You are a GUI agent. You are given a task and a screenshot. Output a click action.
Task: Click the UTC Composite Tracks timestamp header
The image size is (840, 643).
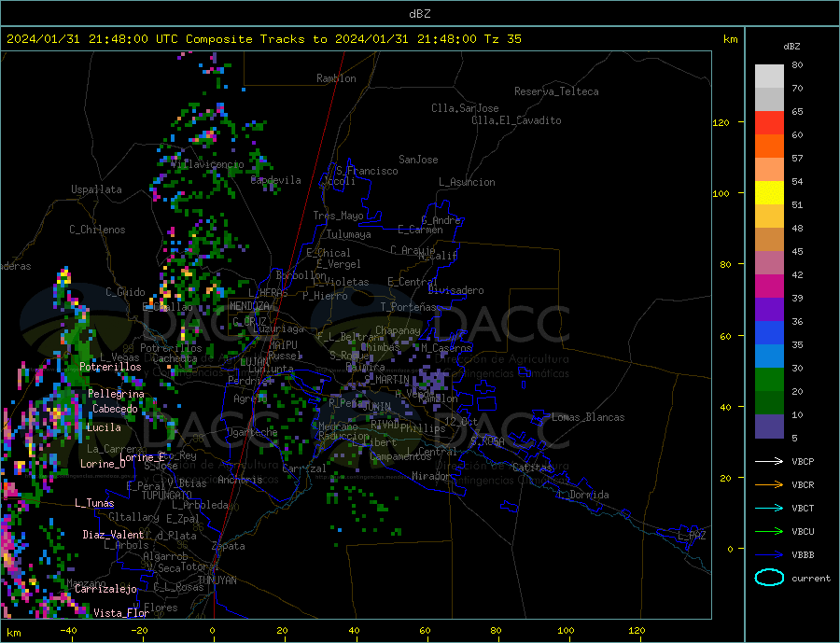263,39
